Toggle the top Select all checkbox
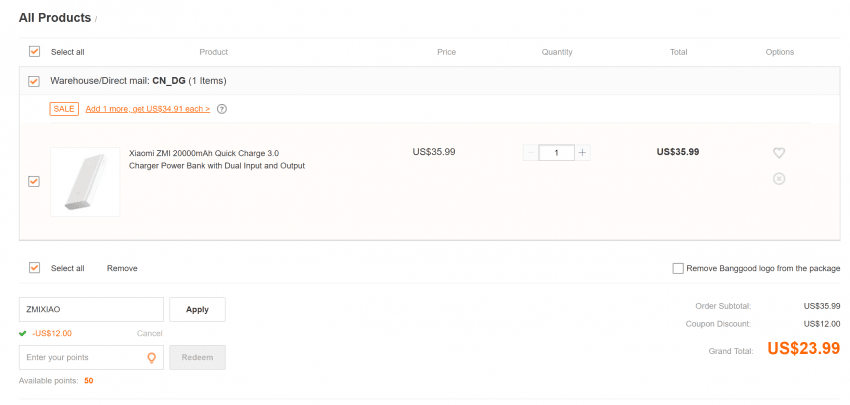Screen dimensions: 850x405 click(x=34, y=52)
